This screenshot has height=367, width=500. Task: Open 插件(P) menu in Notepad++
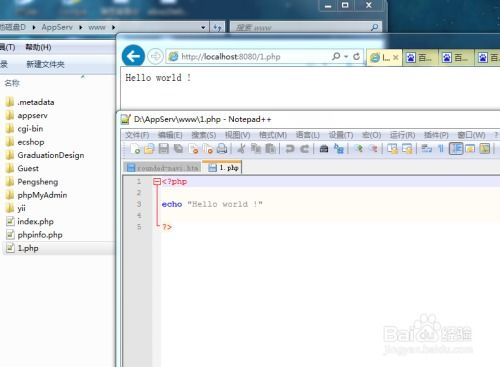pyautogui.click(x=436, y=135)
